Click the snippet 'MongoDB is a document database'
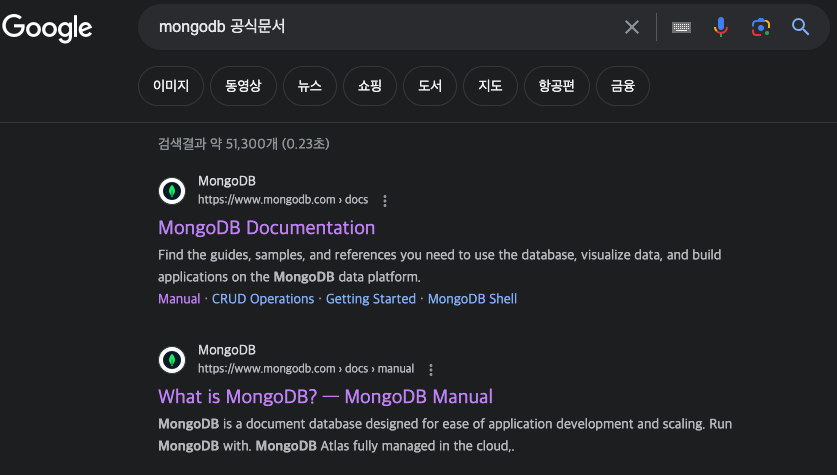This screenshot has height=475, width=837. coord(445,435)
